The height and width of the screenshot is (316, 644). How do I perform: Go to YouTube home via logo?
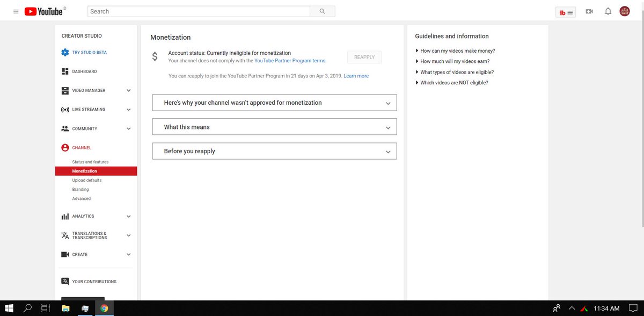(44, 11)
